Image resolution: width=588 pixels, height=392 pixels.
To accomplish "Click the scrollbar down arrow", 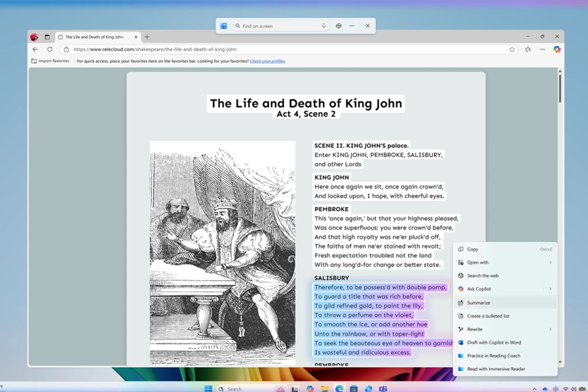I will click(560, 362).
